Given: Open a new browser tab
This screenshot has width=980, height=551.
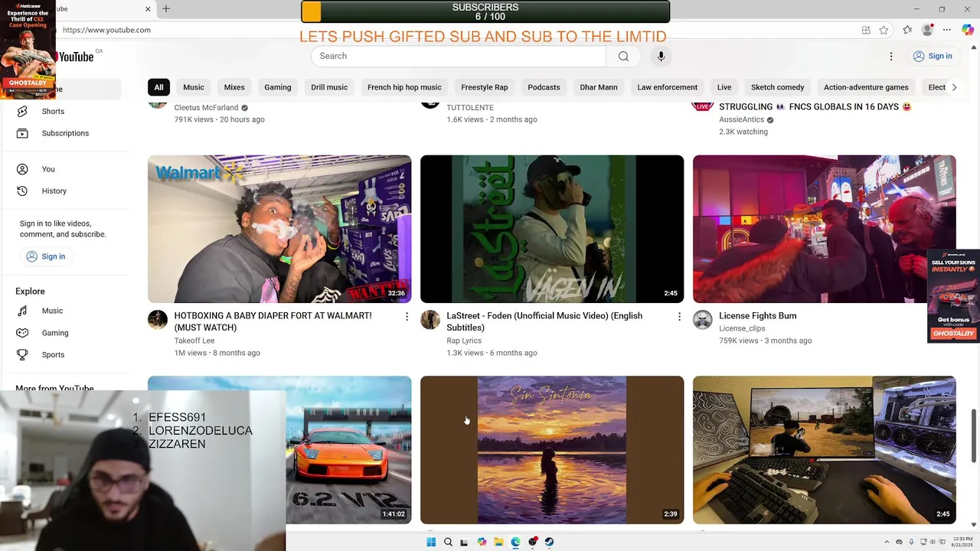Looking at the screenshot, I should point(166,8).
